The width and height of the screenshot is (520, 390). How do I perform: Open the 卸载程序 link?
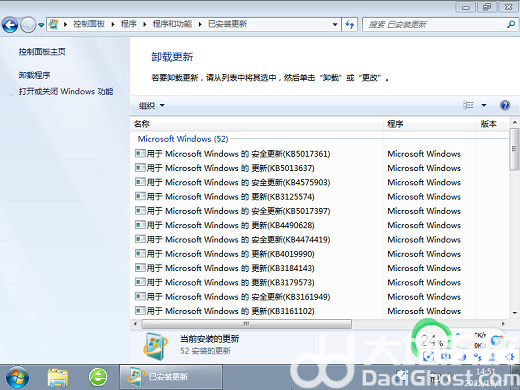pos(34,75)
